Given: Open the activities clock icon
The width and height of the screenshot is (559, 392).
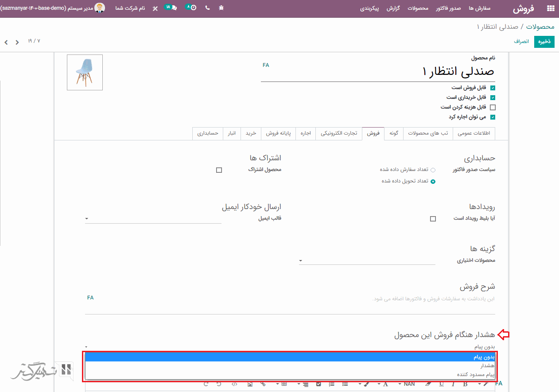Looking at the screenshot, I should [191, 8].
